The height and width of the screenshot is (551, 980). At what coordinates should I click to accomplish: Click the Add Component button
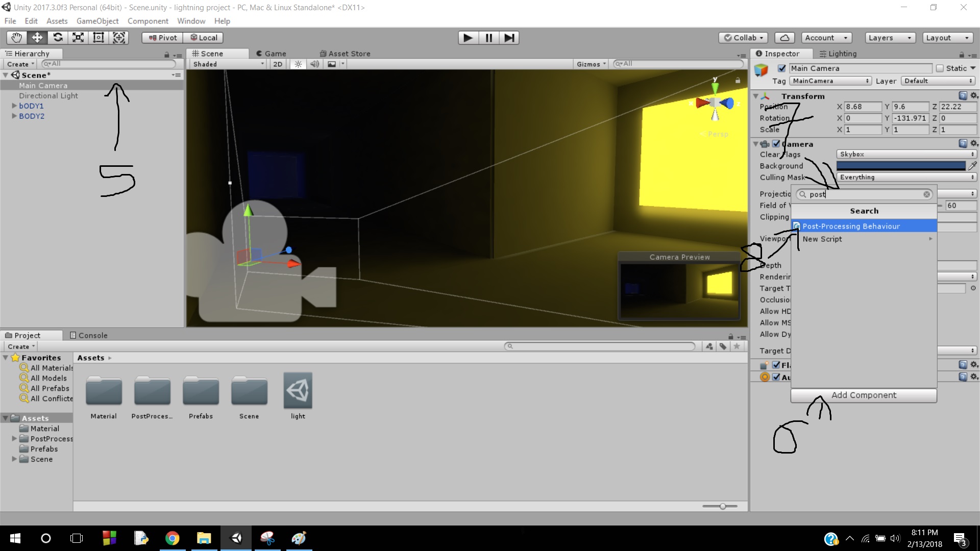click(x=864, y=395)
